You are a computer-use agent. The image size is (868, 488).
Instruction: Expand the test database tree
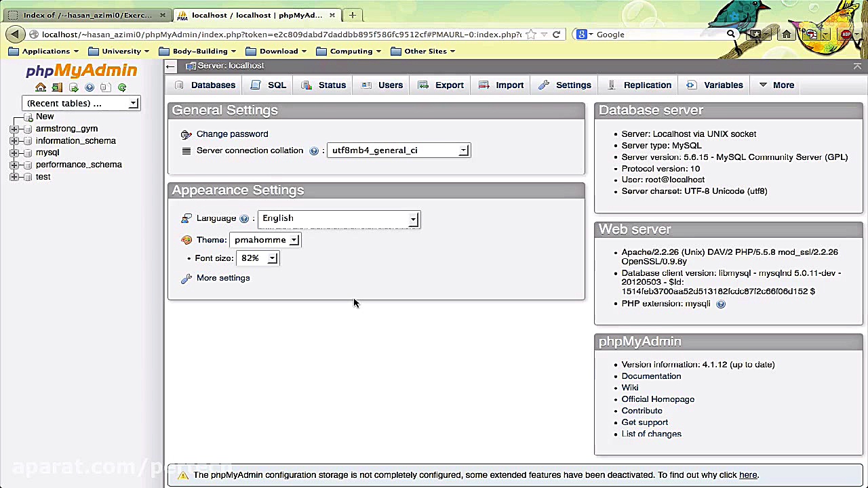[14, 177]
